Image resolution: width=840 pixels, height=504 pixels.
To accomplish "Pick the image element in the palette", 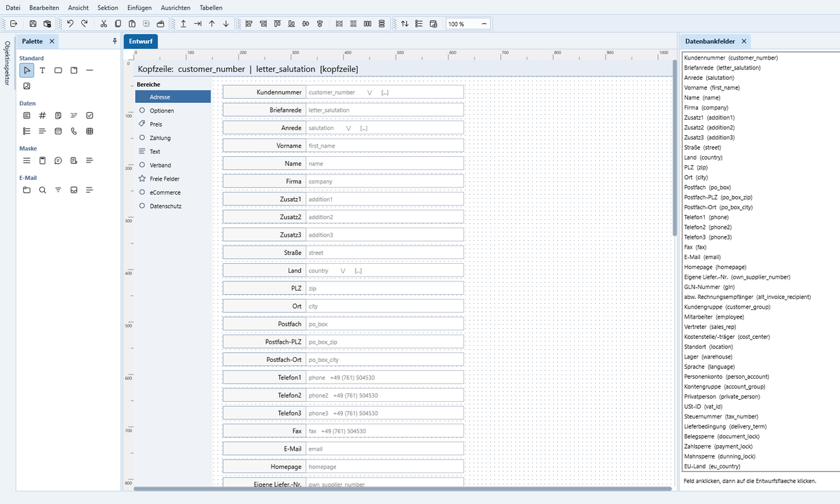I will [x=27, y=86].
